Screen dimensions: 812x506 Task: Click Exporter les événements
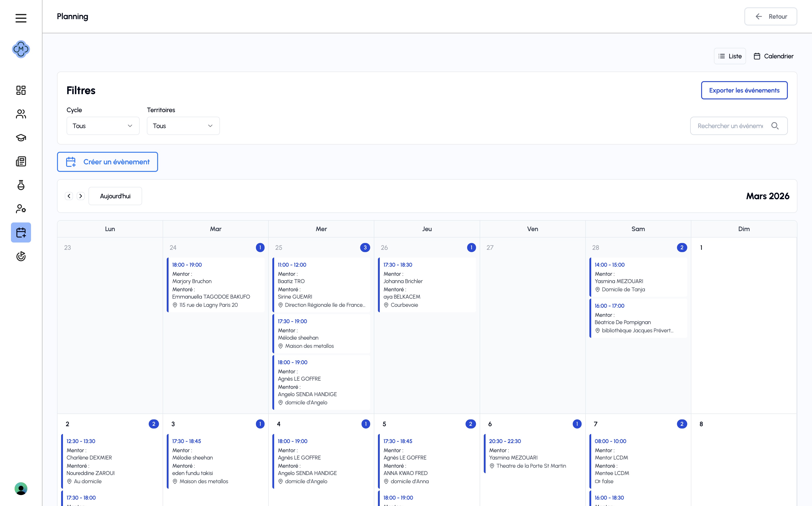click(x=744, y=90)
